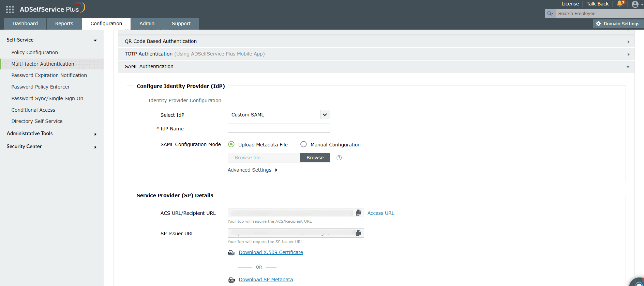
Task: Click Download X.509 Certificate link
Action: click(271, 252)
